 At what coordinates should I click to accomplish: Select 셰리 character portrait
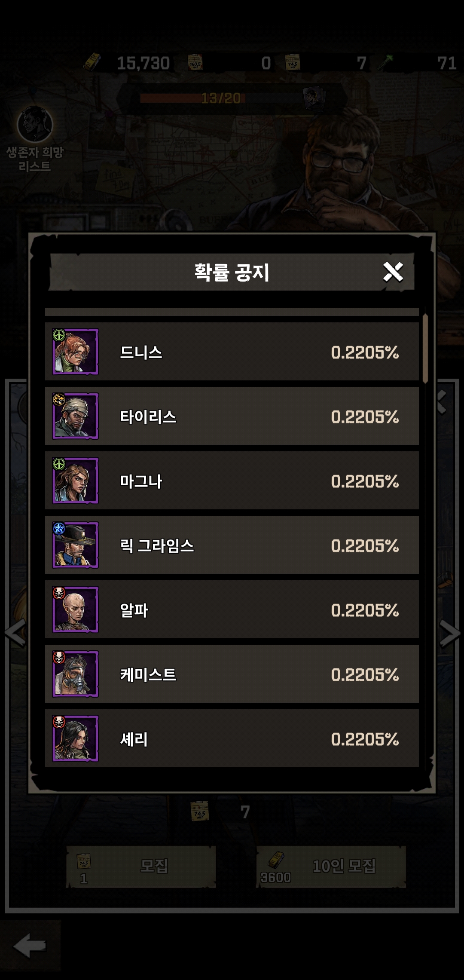tap(75, 738)
